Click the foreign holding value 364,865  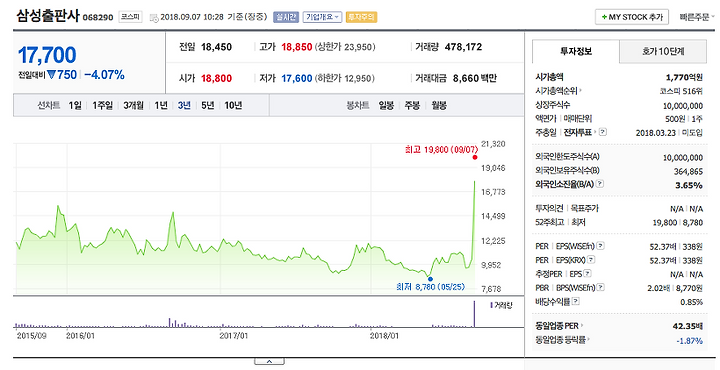pos(688,171)
